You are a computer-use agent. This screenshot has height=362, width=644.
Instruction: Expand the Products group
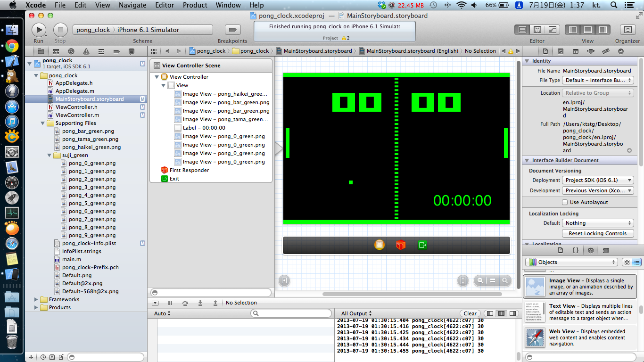coord(36,307)
